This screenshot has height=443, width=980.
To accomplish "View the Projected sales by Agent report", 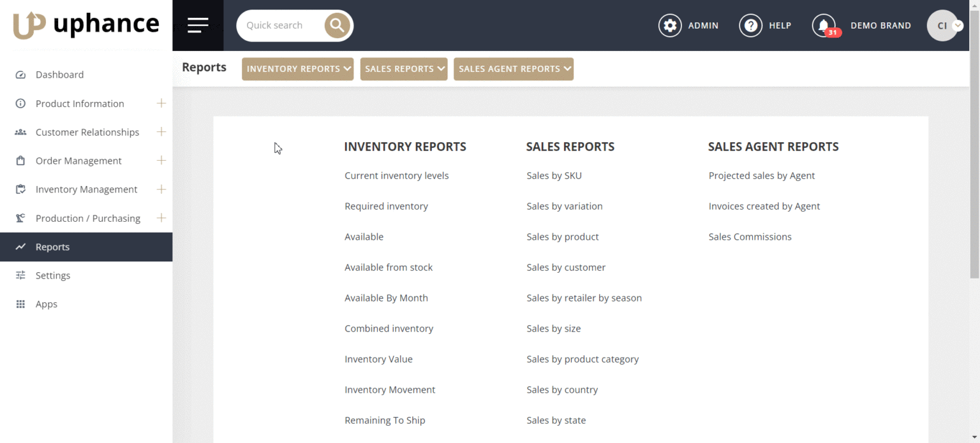I will pyautogui.click(x=762, y=175).
